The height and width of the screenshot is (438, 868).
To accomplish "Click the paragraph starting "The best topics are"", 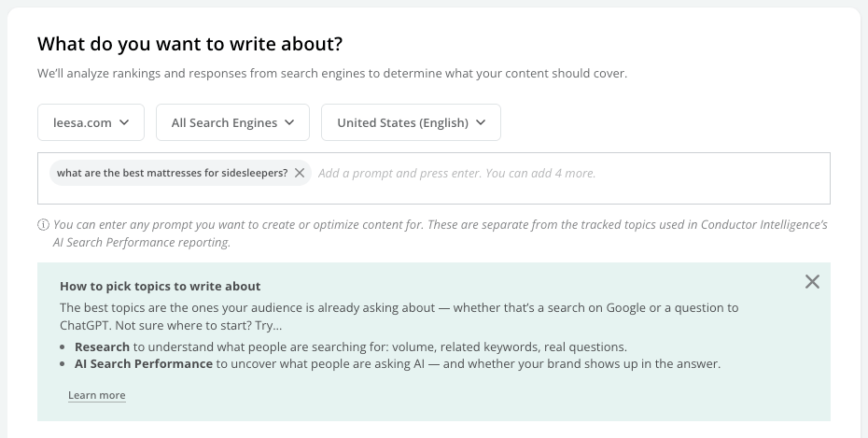I will pyautogui.click(x=399, y=317).
